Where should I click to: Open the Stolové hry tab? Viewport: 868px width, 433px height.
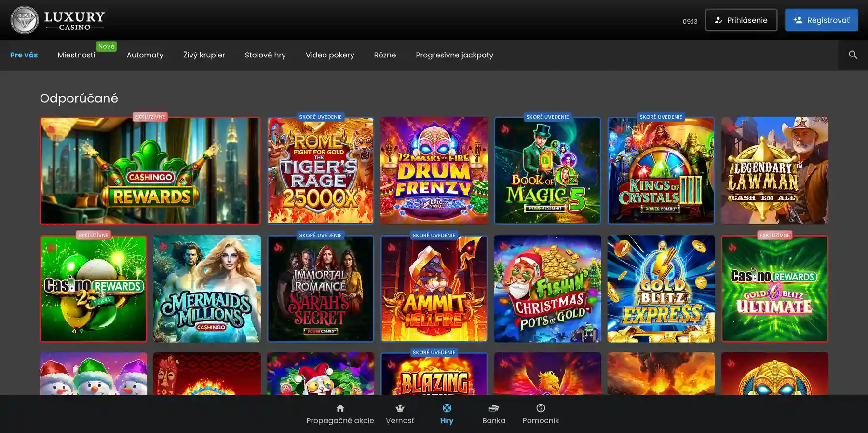click(x=265, y=55)
